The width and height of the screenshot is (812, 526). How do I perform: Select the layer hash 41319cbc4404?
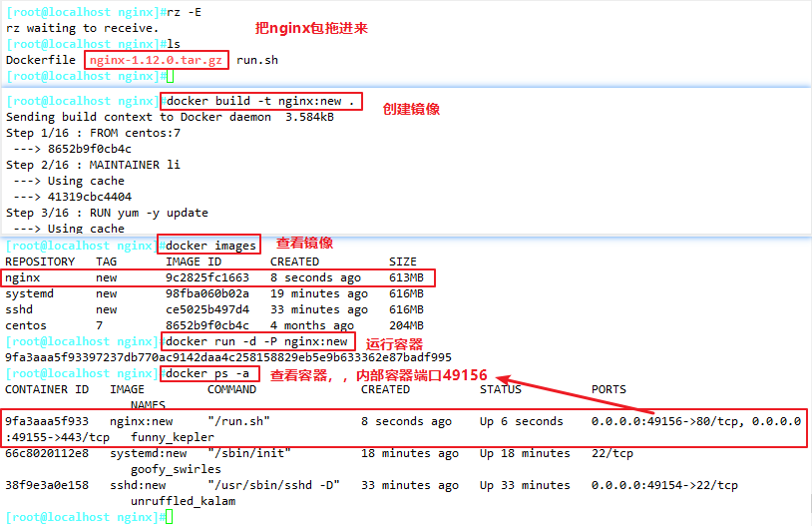pyautogui.click(x=90, y=197)
